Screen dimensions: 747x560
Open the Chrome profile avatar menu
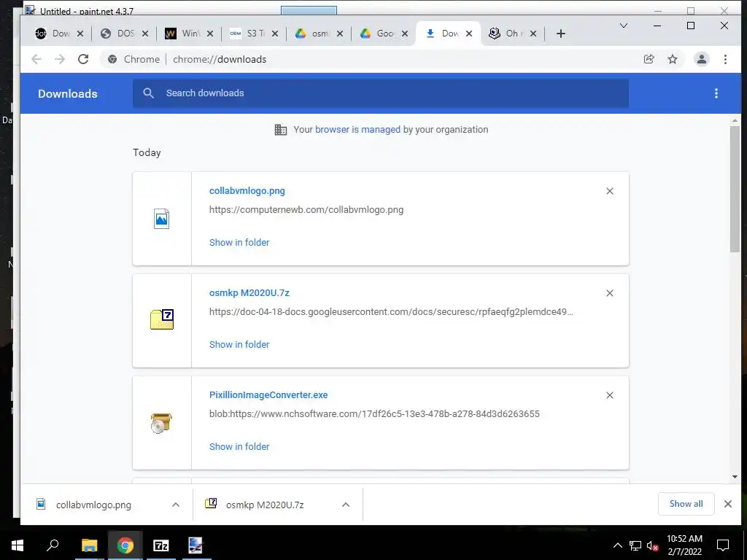pos(701,59)
